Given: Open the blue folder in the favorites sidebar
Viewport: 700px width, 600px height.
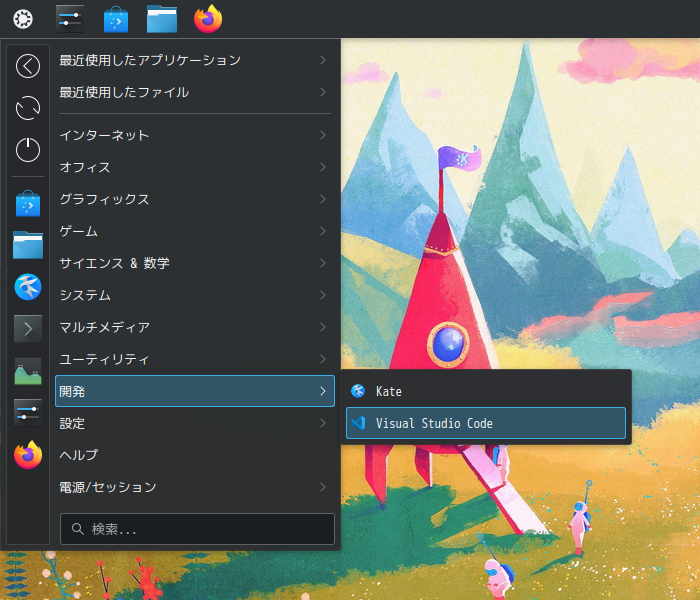Looking at the screenshot, I should click(28, 245).
